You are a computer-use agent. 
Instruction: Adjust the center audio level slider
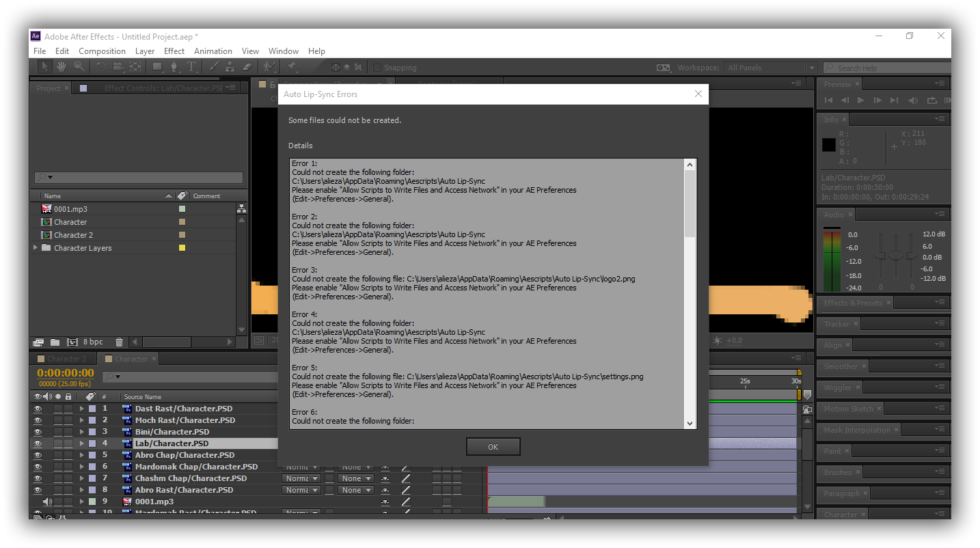pos(896,256)
